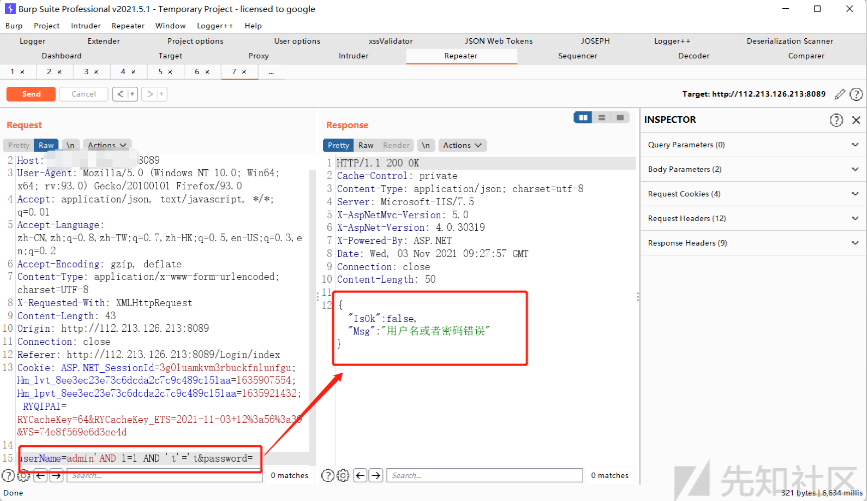Open the Logger++ menu
The height and width of the screenshot is (501, 867).
pos(215,25)
